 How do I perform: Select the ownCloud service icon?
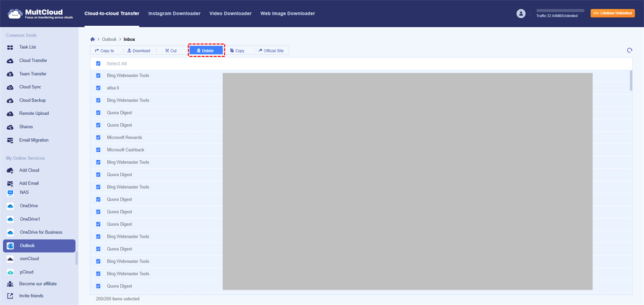click(10, 258)
